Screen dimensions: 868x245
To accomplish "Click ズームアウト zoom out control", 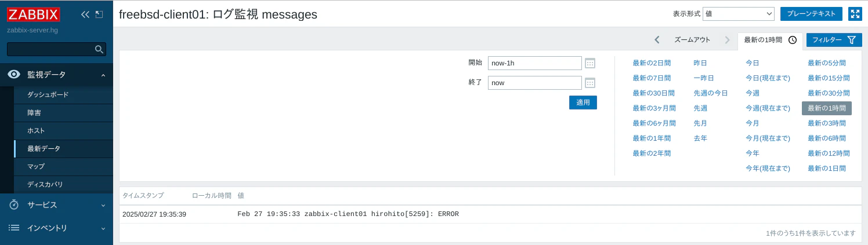I will pos(692,40).
